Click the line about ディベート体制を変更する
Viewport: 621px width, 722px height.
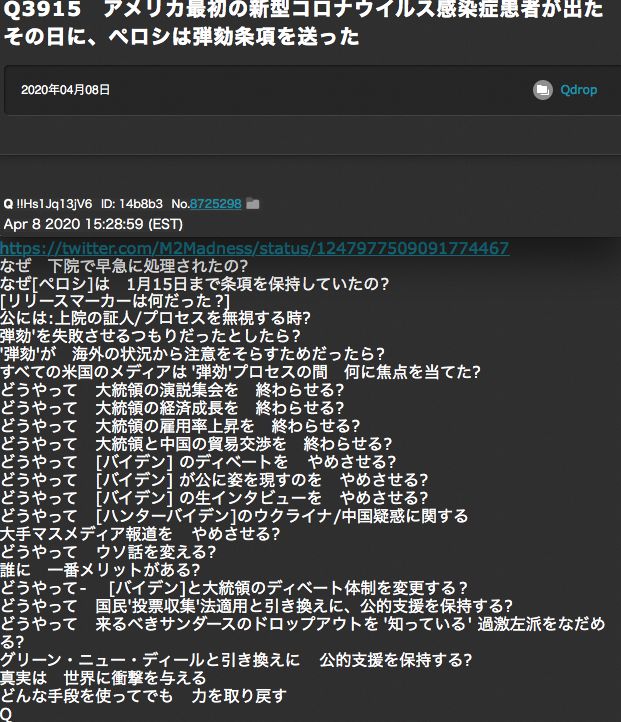tap(234, 588)
